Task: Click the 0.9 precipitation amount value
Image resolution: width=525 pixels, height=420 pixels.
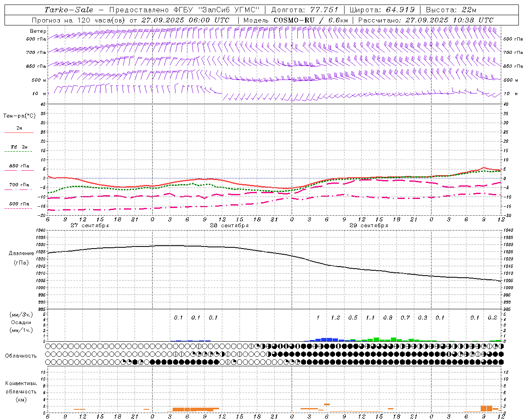Action: [388, 317]
